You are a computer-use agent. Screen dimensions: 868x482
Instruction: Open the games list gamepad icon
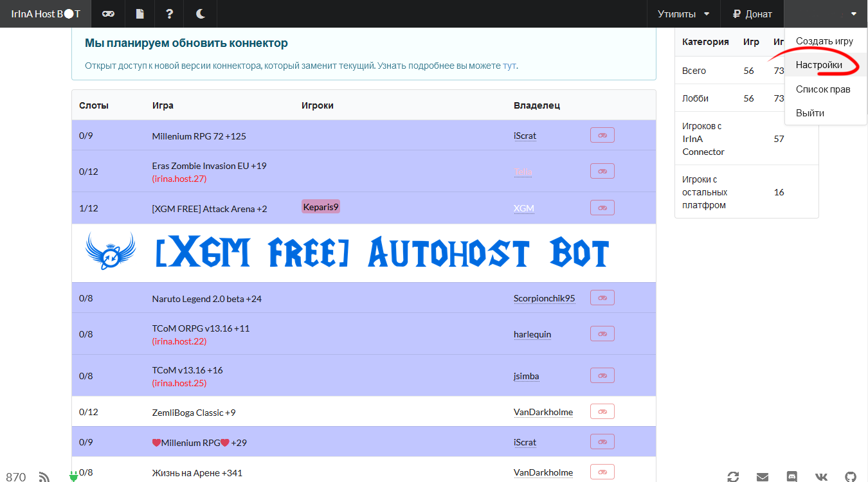point(109,13)
